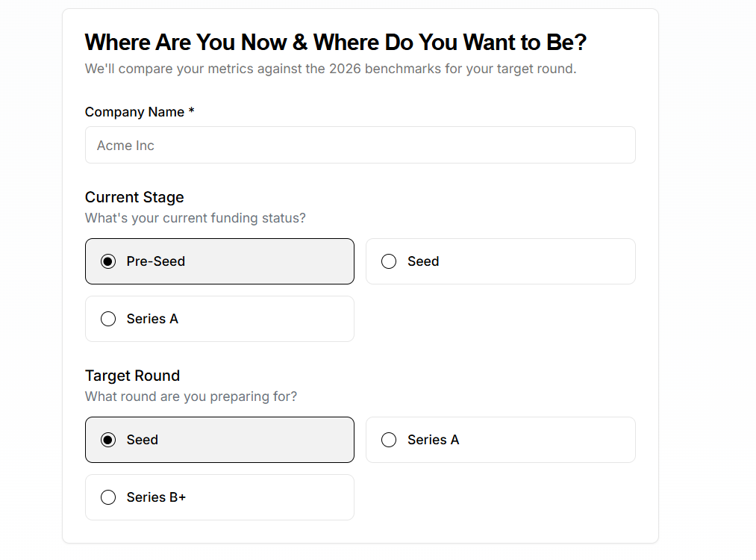Viewport: 756px width, 560px height.
Task: Click the "Seed" label text in Target Round
Action: 142,440
